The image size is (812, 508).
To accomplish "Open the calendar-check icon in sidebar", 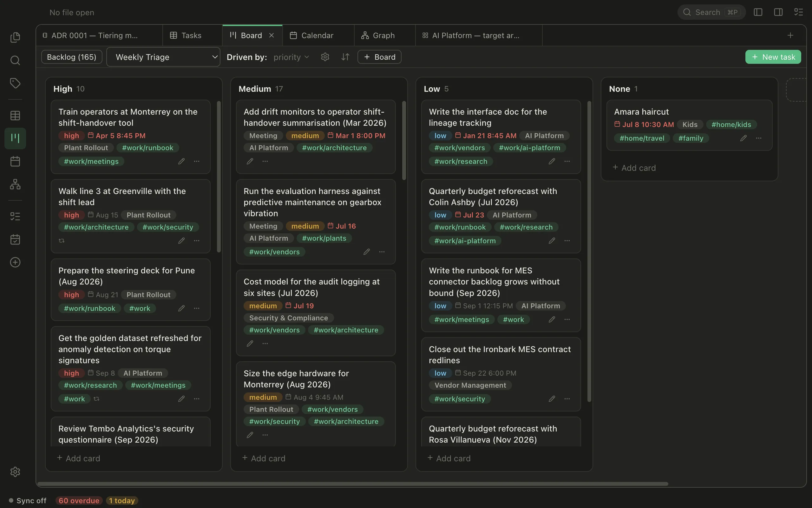I will click(x=15, y=239).
